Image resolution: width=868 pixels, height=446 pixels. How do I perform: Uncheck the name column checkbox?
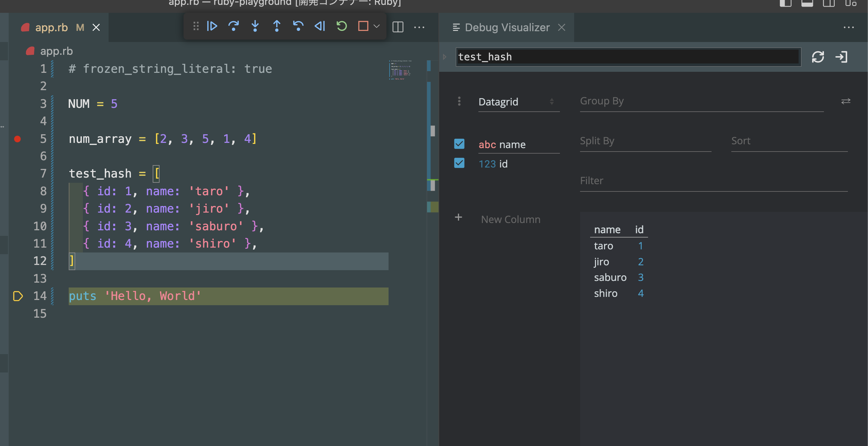(x=459, y=144)
